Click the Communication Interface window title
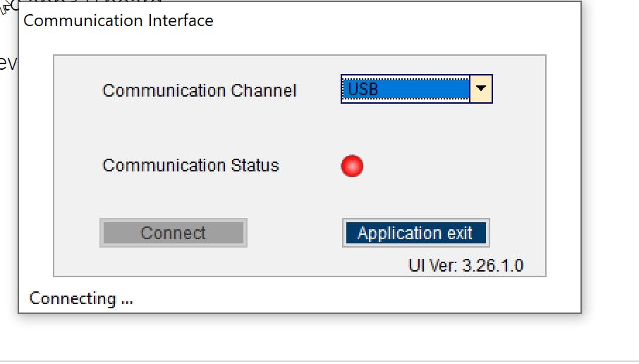Image resolution: width=639 pixels, height=364 pixels. pos(118,20)
